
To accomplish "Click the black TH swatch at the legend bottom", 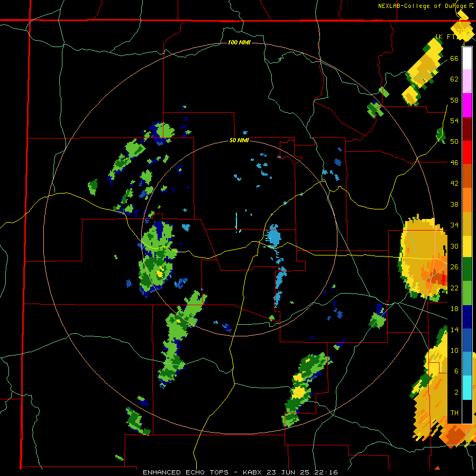I will 467,411.
